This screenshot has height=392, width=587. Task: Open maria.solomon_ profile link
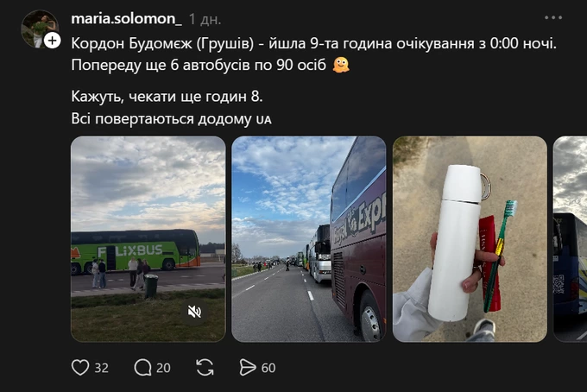pos(127,18)
